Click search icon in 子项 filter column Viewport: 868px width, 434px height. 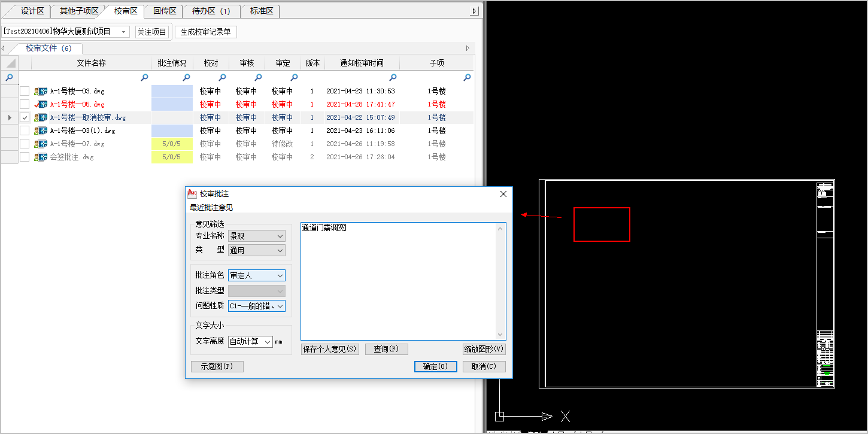[x=467, y=78]
